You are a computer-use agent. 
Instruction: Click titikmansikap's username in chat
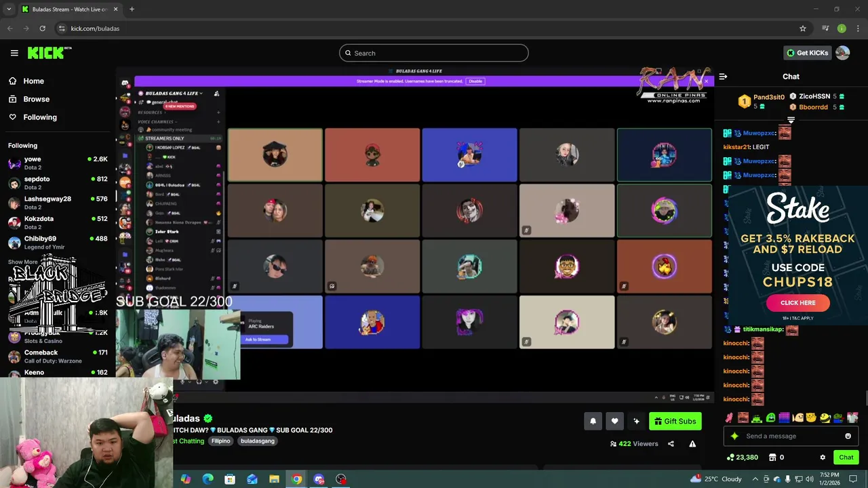(763, 329)
